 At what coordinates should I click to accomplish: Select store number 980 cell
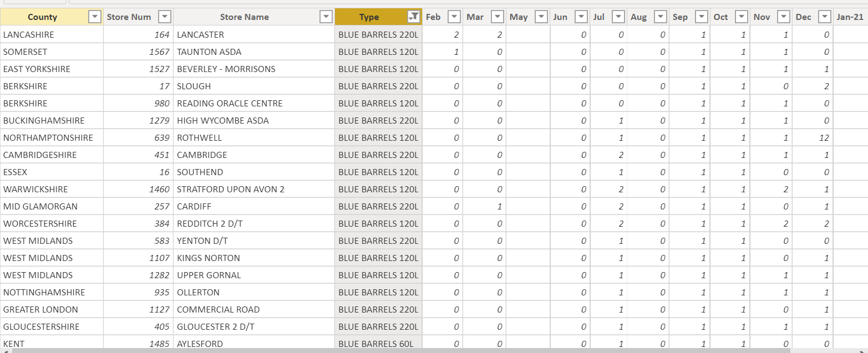point(138,103)
